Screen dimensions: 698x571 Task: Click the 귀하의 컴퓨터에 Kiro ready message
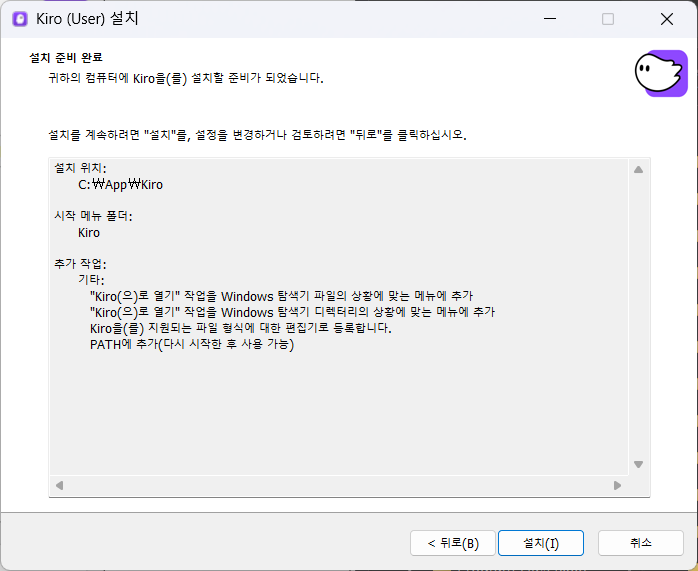pyautogui.click(x=186, y=78)
